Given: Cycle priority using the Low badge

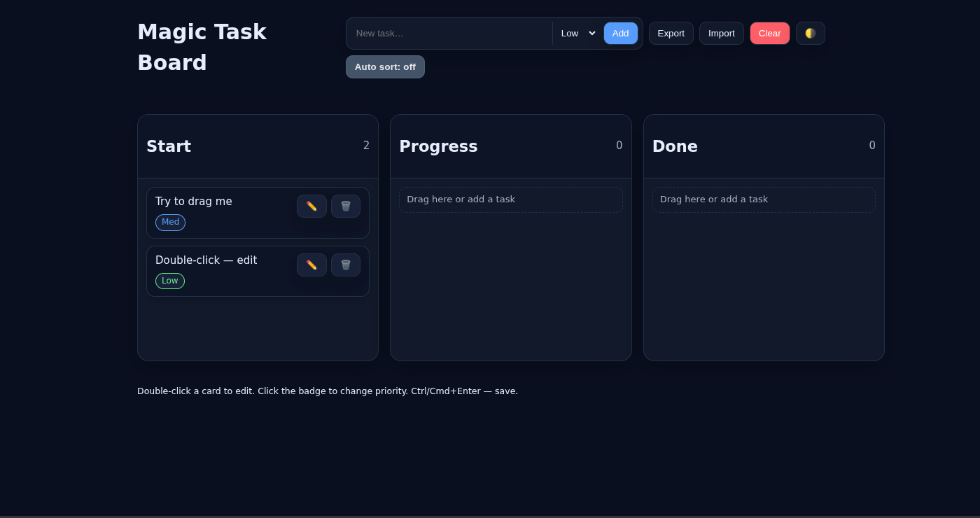Looking at the screenshot, I should point(170,281).
